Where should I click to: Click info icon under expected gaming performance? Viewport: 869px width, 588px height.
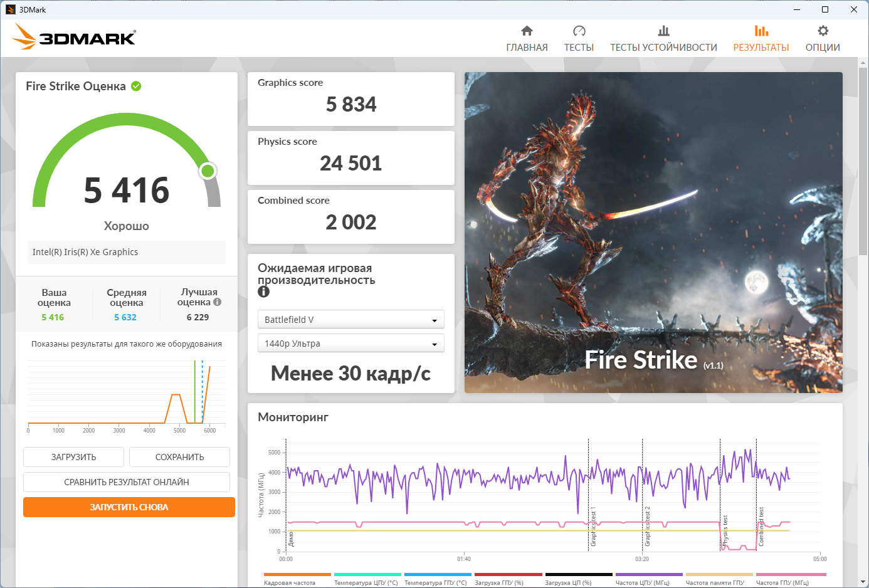tap(263, 291)
